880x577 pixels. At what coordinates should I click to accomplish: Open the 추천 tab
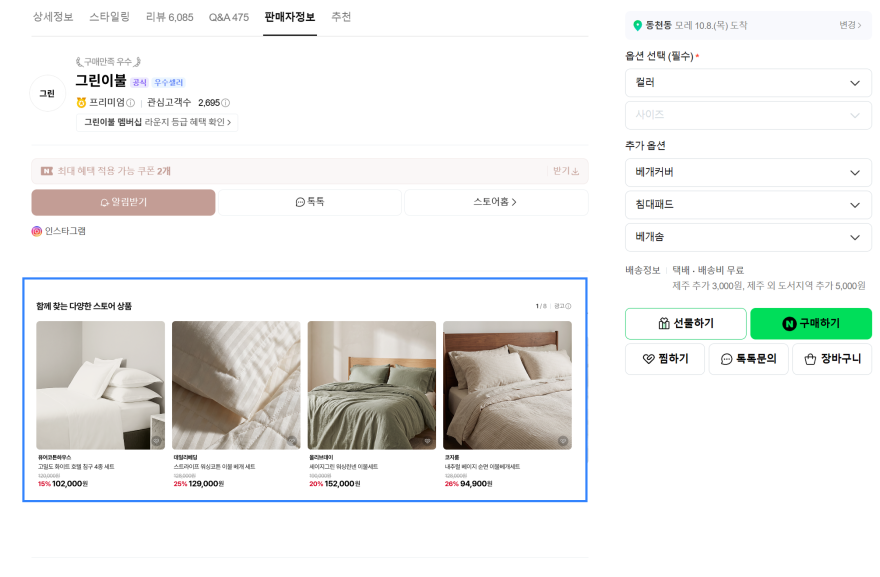click(x=341, y=17)
